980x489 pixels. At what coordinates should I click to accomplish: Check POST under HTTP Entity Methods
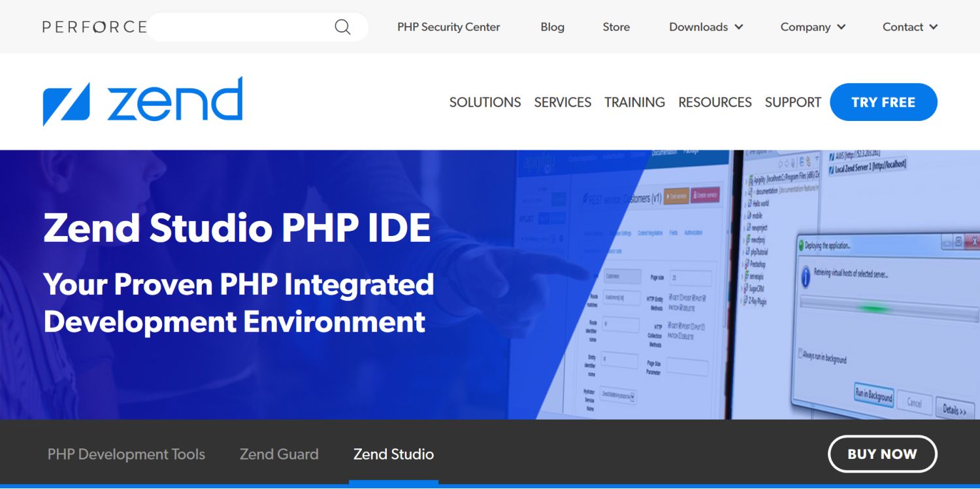pos(680,297)
